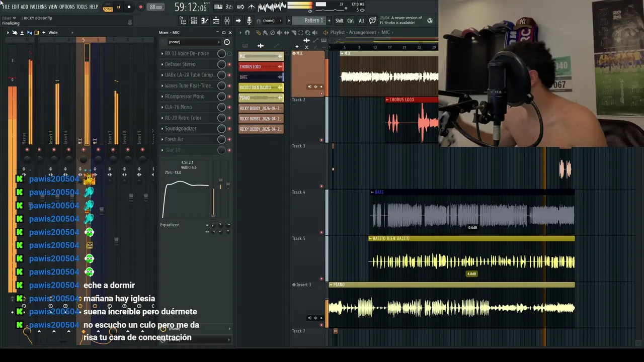Expand Fresh Air slot menu arrow
The width and height of the screenshot is (644, 362).
(162, 139)
